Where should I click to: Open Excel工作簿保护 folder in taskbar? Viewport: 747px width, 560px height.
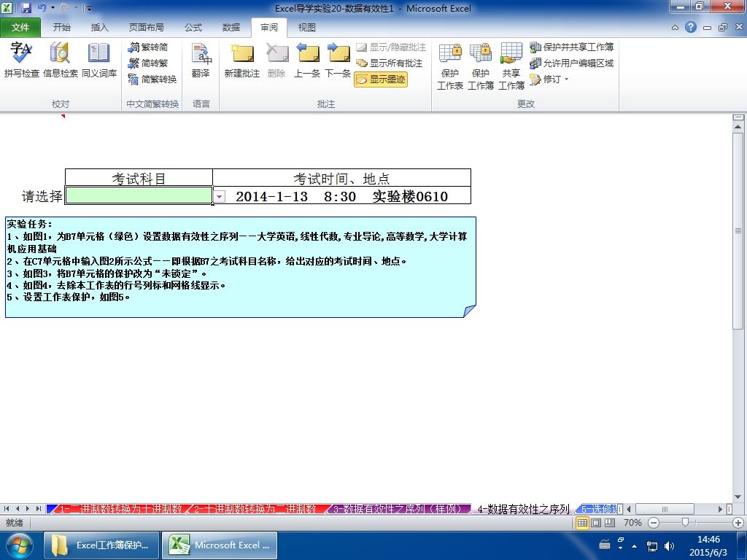click(x=101, y=545)
